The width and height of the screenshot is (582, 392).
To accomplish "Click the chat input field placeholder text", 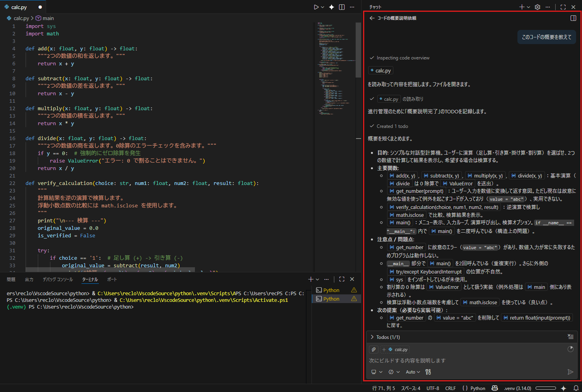I will point(407,361).
